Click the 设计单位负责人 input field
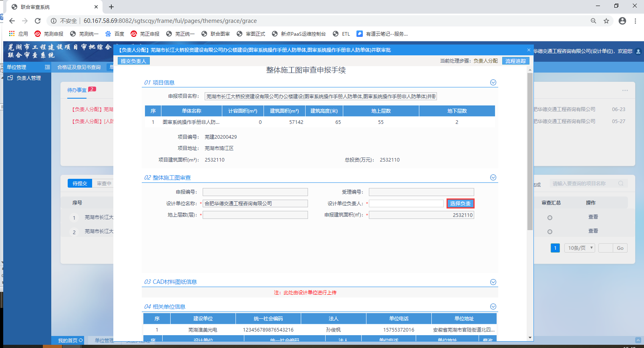Viewport: 644px width, 348px height. (406, 204)
